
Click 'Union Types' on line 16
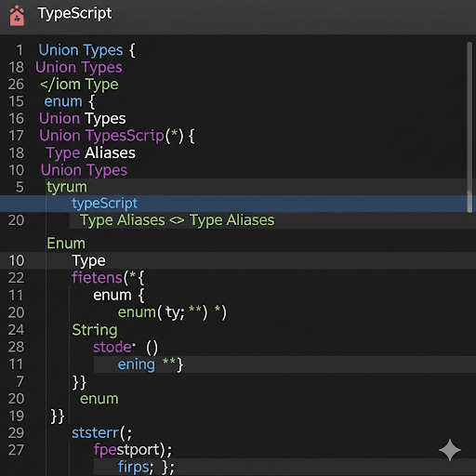pyautogui.click(x=83, y=119)
